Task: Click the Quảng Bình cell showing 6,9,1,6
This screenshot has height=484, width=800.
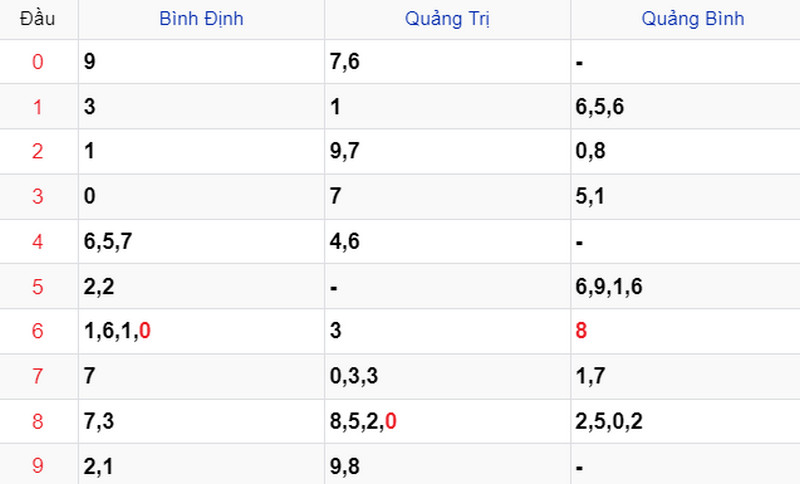Action: click(685, 286)
